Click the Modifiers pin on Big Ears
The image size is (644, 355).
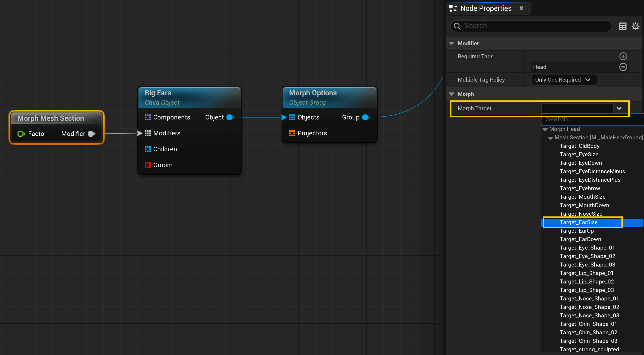tap(147, 133)
